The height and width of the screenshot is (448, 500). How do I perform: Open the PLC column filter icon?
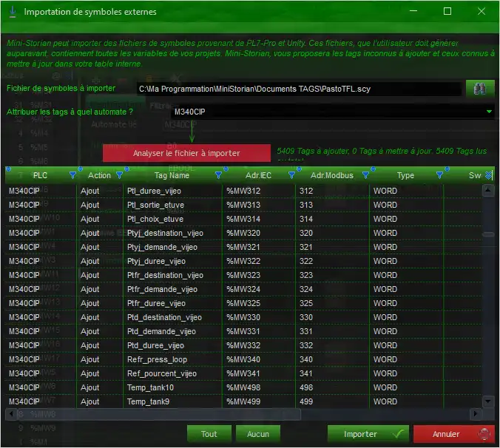click(x=72, y=175)
